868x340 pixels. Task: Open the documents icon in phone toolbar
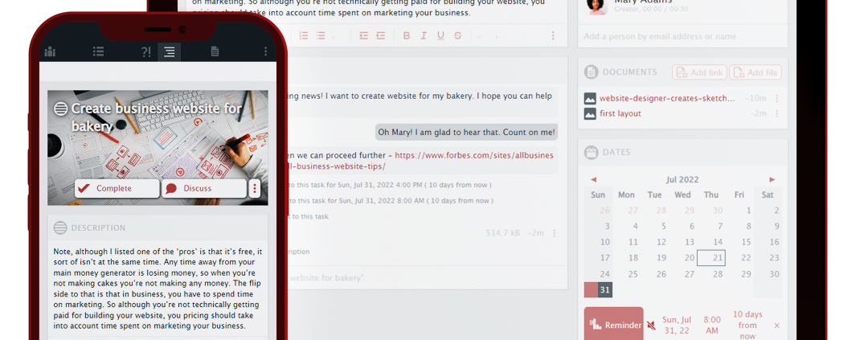pos(215,52)
